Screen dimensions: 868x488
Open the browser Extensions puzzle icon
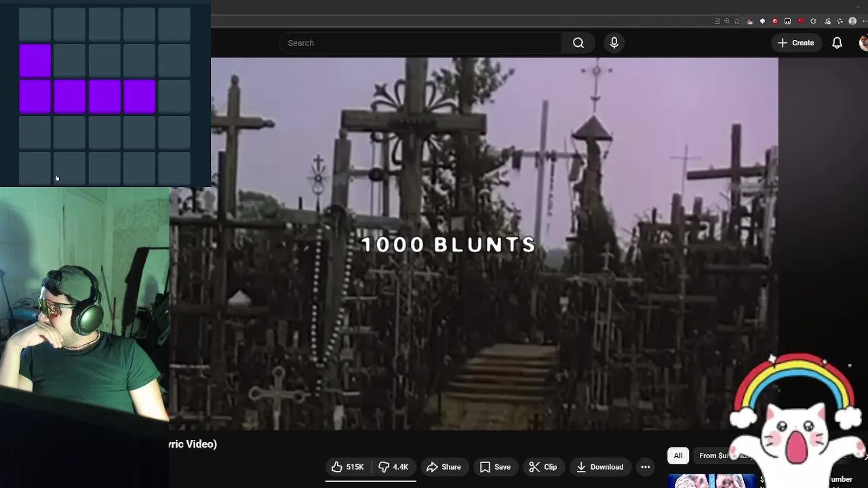813,21
